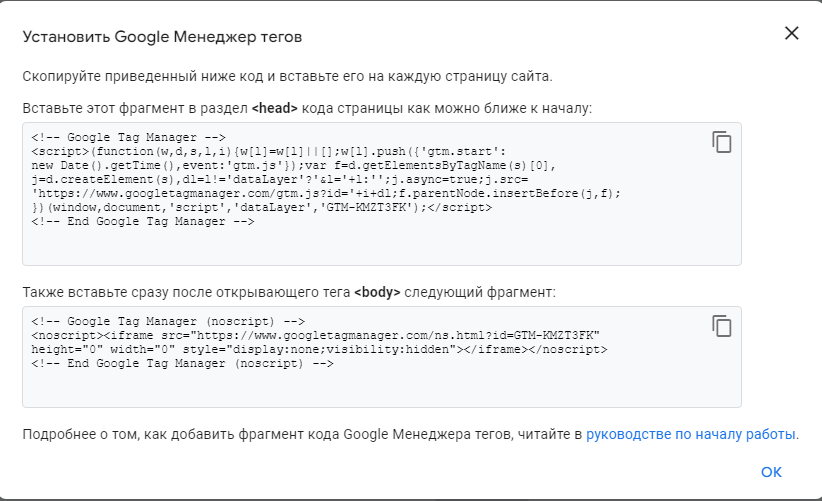Open the руководстве по началу работы link
This screenshot has height=501, width=822.
(x=690, y=434)
